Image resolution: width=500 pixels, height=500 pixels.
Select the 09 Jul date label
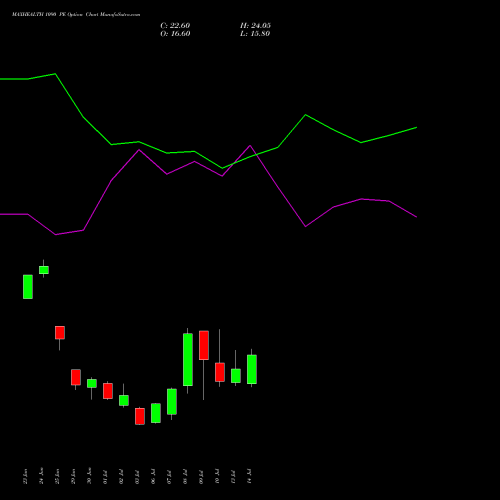point(202,476)
